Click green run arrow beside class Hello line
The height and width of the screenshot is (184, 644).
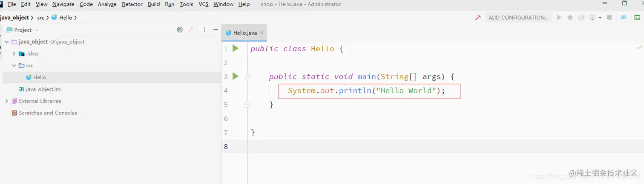pyautogui.click(x=236, y=49)
